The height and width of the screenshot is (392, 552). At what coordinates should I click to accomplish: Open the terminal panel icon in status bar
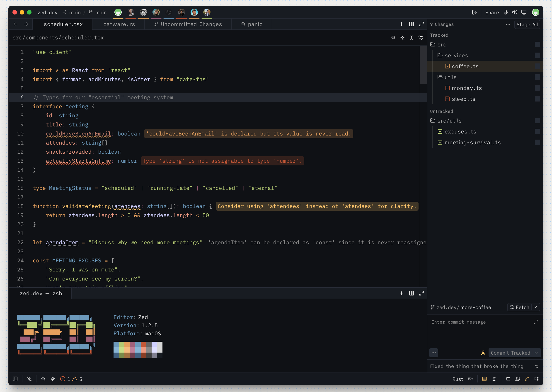pyautogui.click(x=484, y=379)
